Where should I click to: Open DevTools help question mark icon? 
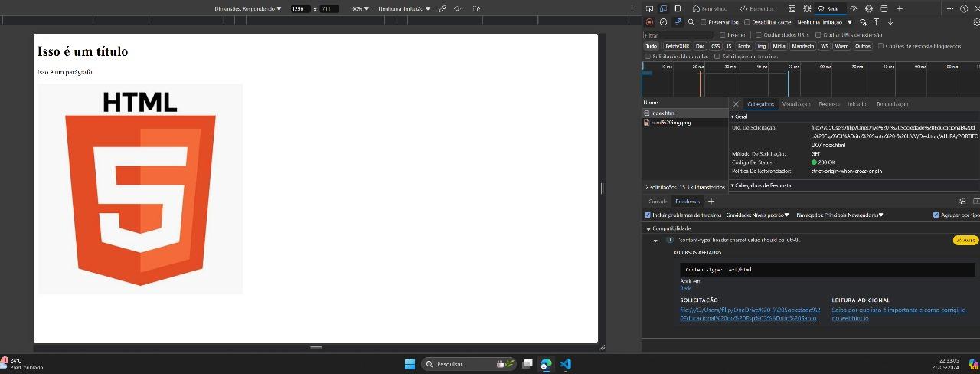964,8
